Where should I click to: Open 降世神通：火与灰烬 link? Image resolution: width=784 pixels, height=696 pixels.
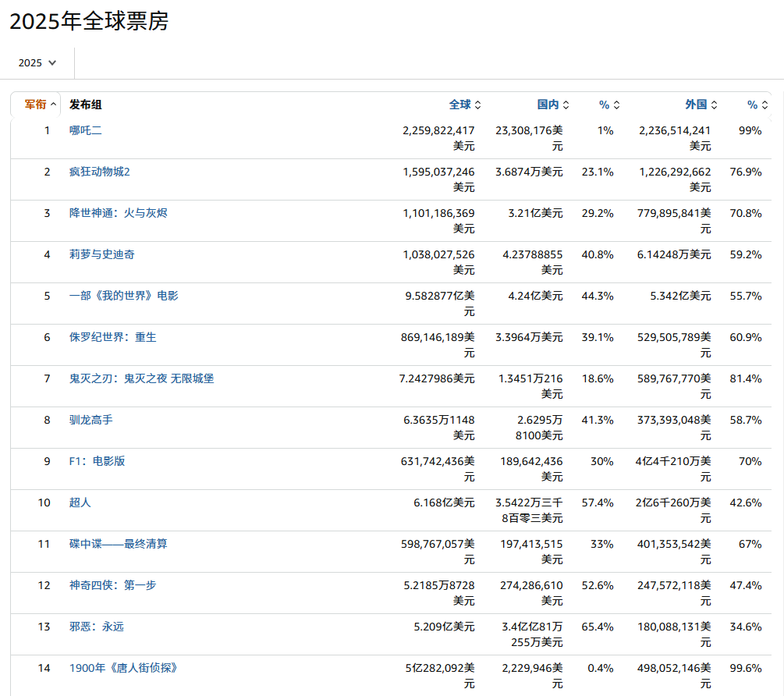point(119,213)
